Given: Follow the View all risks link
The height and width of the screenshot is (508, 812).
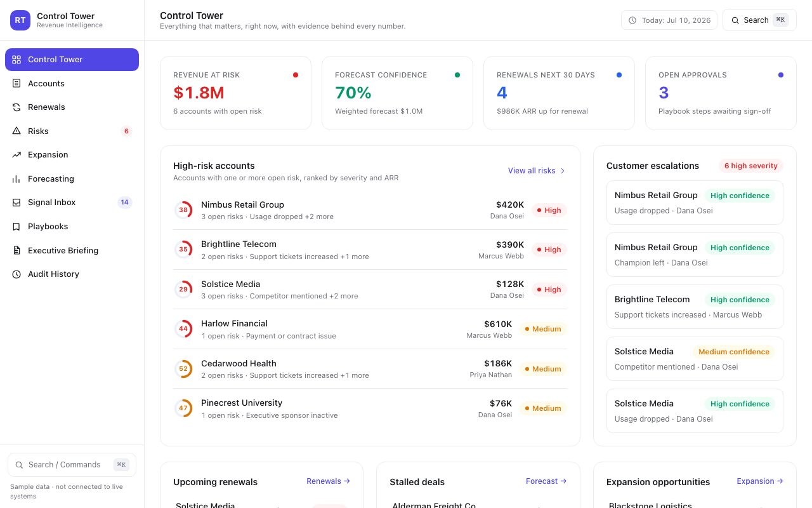Looking at the screenshot, I should [x=537, y=171].
